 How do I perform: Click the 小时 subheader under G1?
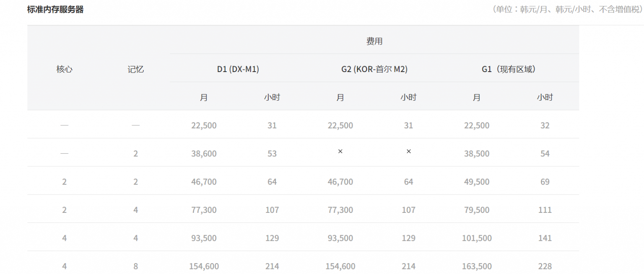click(545, 97)
